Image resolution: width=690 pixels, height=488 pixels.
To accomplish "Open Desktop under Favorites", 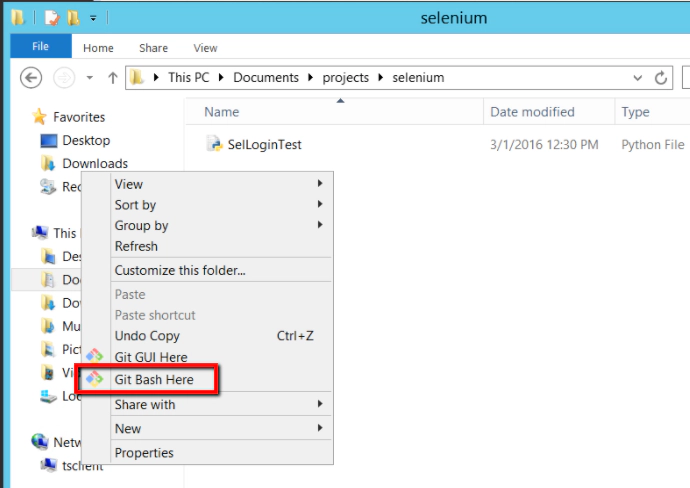I will pos(86,140).
